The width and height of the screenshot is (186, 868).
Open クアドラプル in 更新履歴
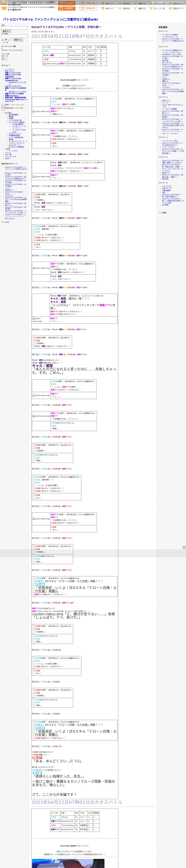click(167, 186)
